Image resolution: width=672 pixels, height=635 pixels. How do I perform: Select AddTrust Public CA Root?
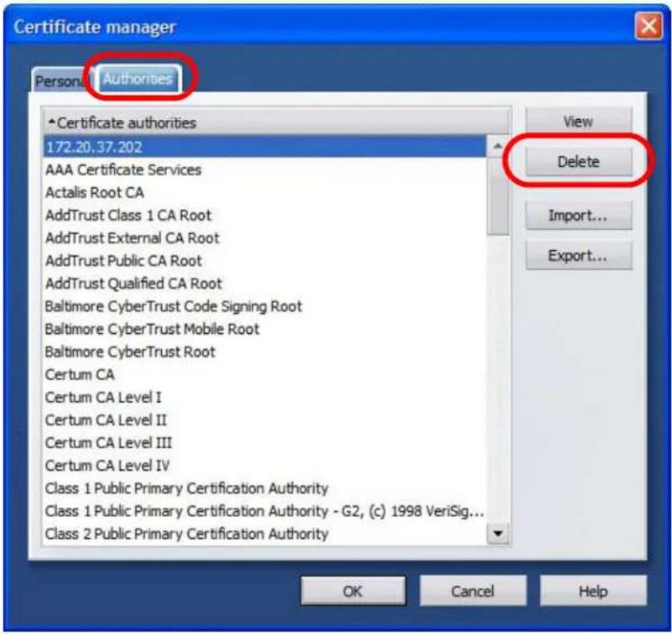click(x=265, y=261)
